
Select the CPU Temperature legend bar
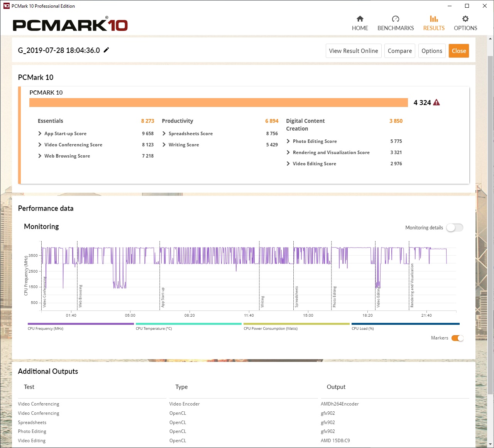tap(188, 324)
